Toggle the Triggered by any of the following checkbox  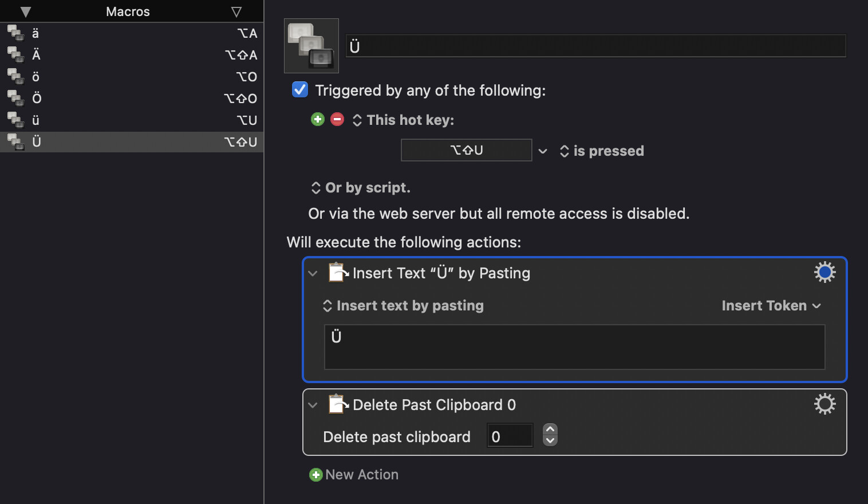point(300,89)
